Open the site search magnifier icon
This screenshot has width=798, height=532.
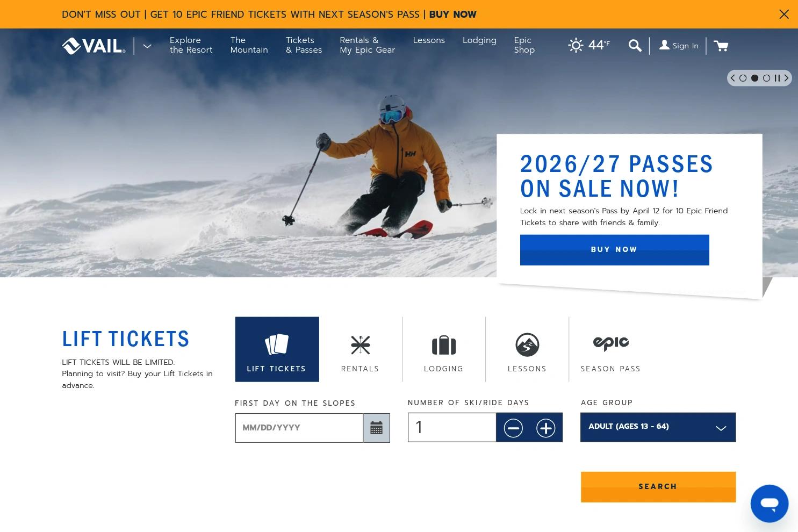click(635, 46)
